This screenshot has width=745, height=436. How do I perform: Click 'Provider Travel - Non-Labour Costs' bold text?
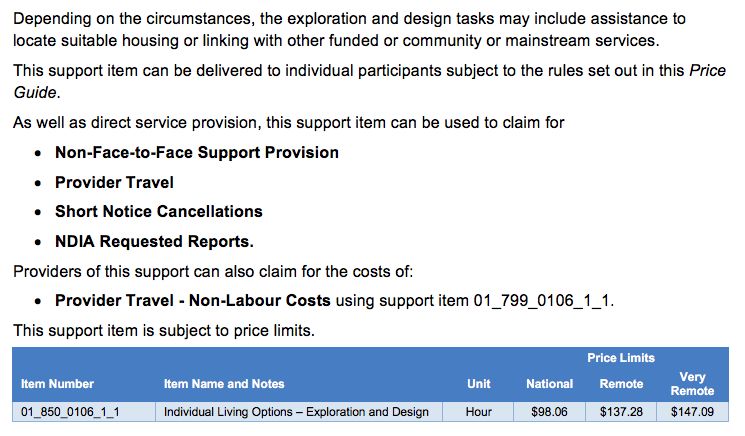193,301
